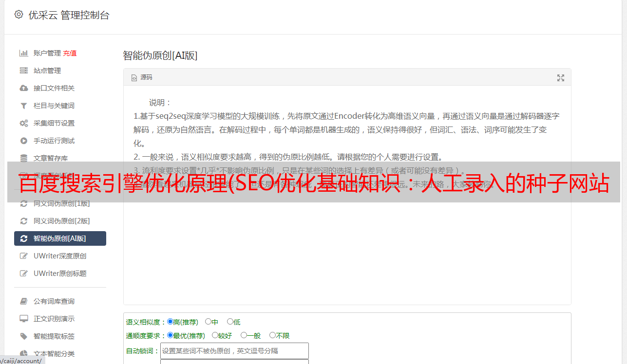Select 语义相似度 高(推荐) radio option

coord(170,322)
